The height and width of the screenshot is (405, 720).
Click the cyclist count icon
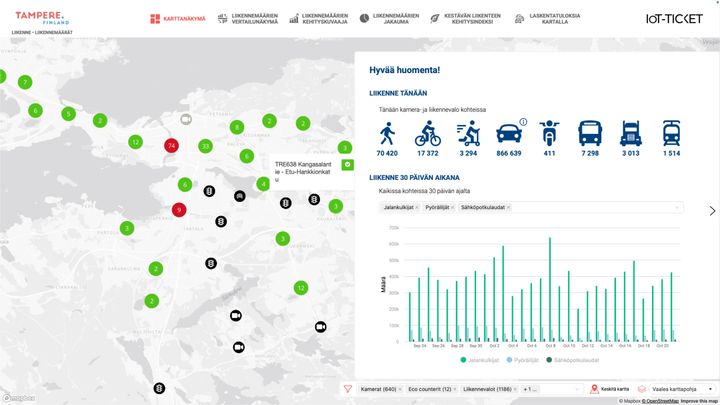click(x=428, y=134)
